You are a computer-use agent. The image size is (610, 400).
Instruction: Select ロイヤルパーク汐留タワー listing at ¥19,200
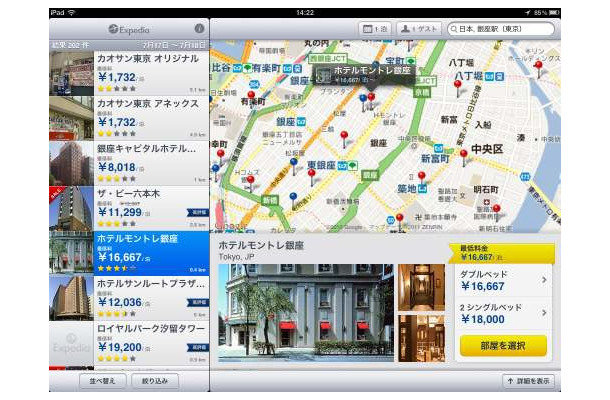(129, 344)
